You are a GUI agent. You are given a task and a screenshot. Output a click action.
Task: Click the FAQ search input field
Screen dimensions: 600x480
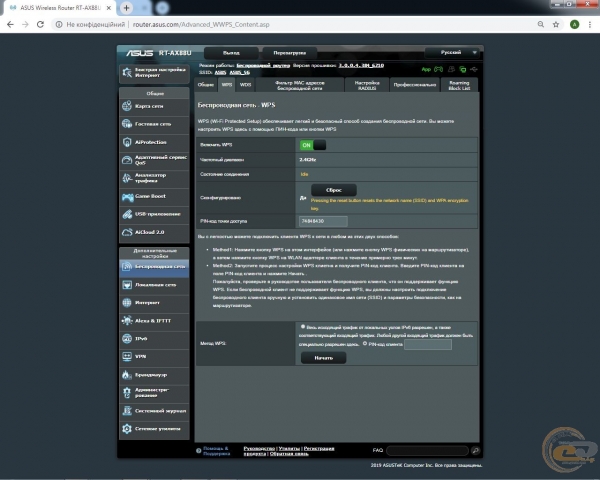tap(427, 451)
